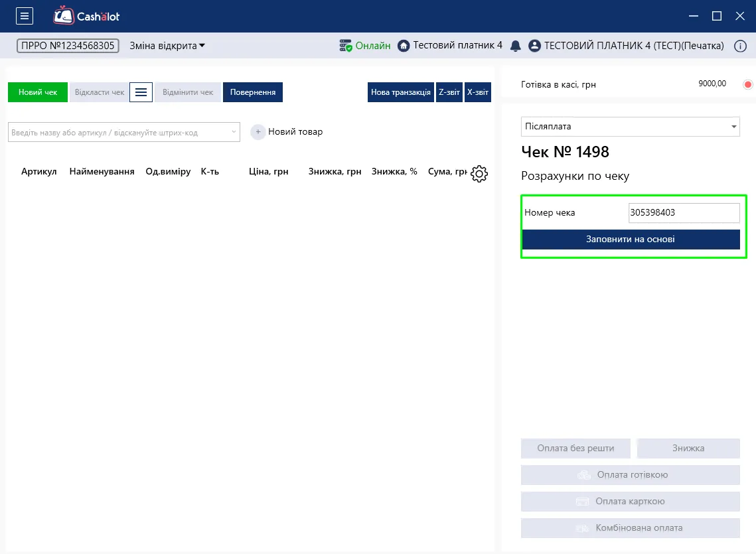Click the Номер чека input field
756x554 pixels.
(x=684, y=212)
